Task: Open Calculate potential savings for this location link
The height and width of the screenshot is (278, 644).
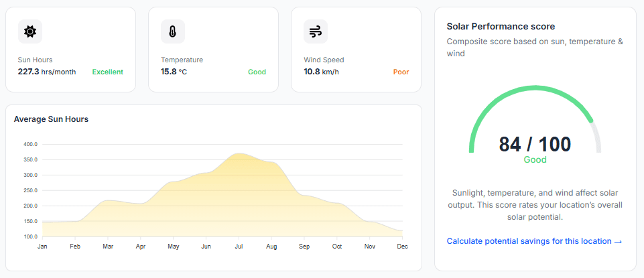Action: [534, 240]
